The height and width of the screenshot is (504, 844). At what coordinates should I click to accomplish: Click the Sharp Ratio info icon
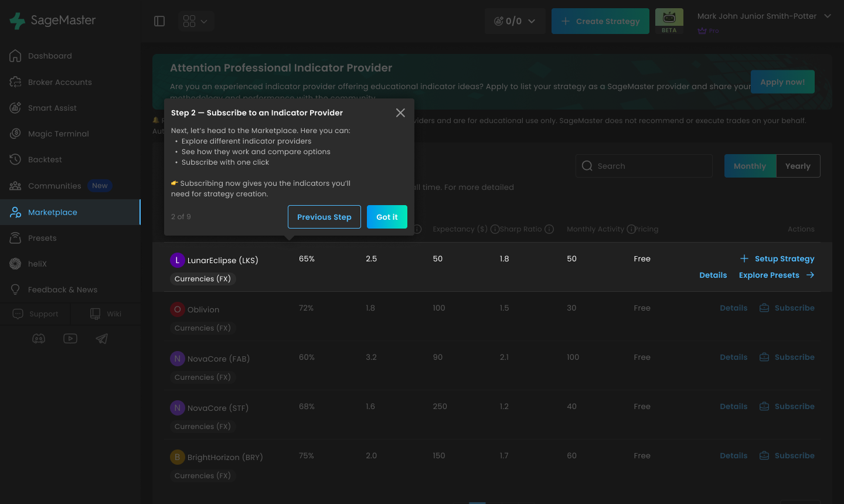pyautogui.click(x=549, y=229)
